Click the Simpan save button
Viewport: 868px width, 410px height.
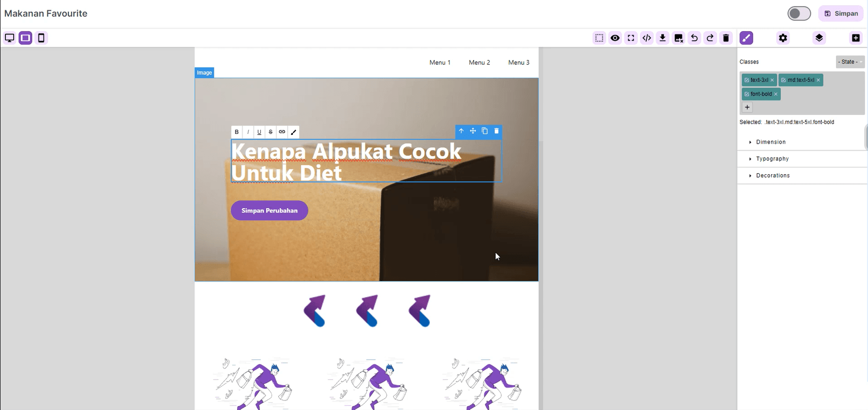coord(841,14)
